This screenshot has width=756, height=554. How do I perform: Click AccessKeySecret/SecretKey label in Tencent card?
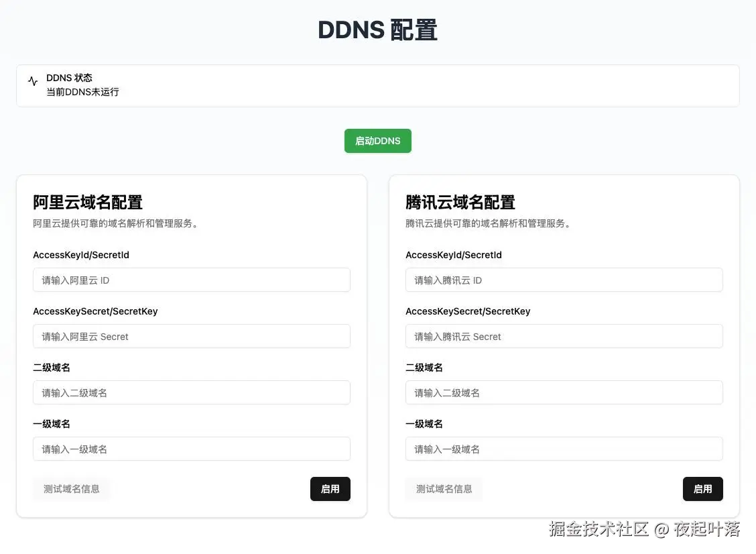pyautogui.click(x=468, y=311)
